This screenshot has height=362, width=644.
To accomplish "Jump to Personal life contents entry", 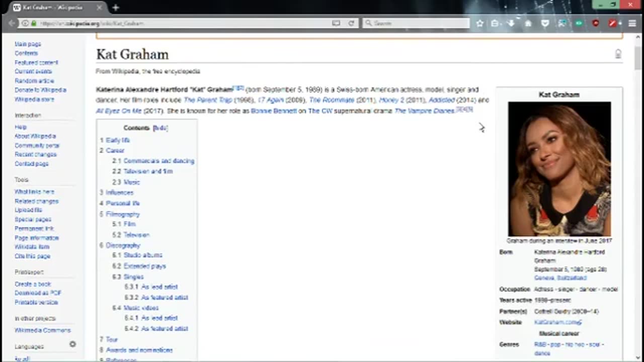I will 123,203.
